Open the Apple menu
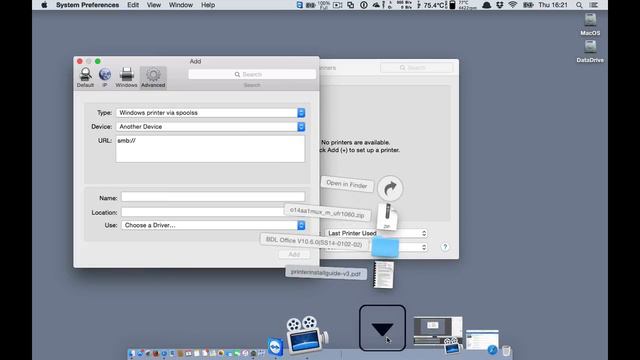 [x=44, y=5]
